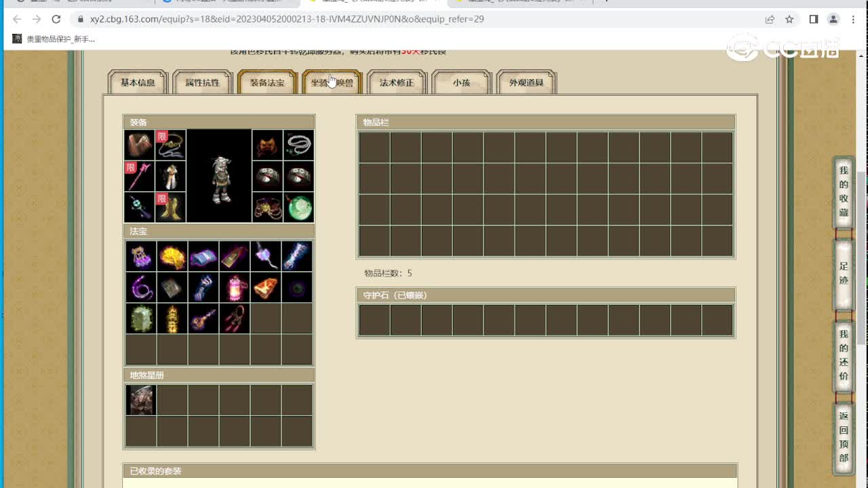Click the pink lantern treasure icon
Viewport: 868px width, 488px height.
[235, 287]
